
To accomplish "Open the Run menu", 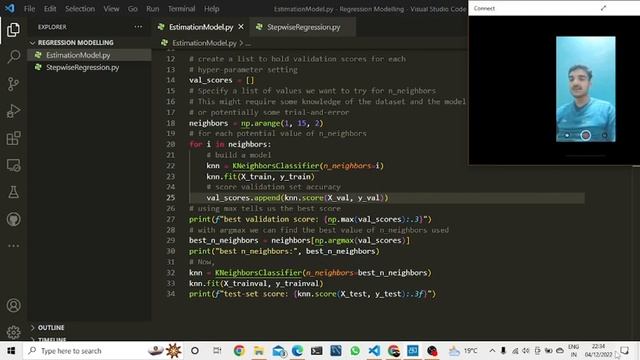I will [x=153, y=9].
